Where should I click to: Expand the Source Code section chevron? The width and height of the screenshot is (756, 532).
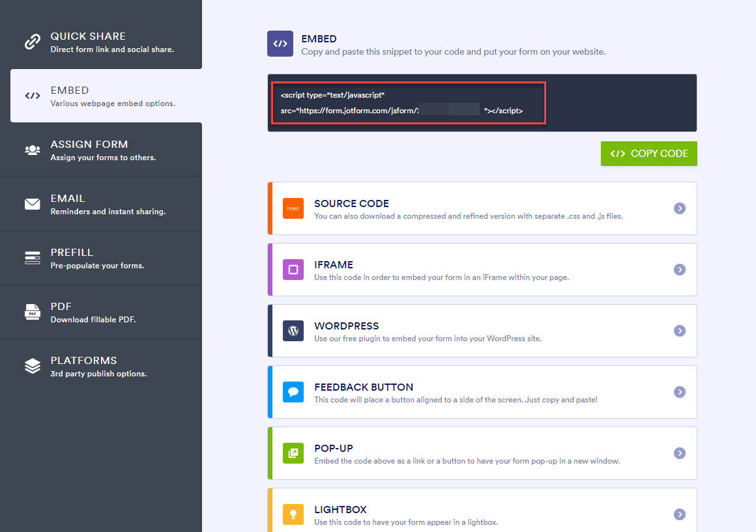click(680, 208)
